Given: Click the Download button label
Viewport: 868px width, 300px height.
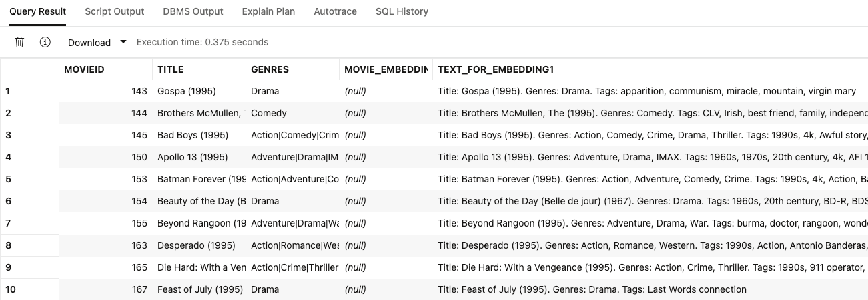Looking at the screenshot, I should 89,42.
